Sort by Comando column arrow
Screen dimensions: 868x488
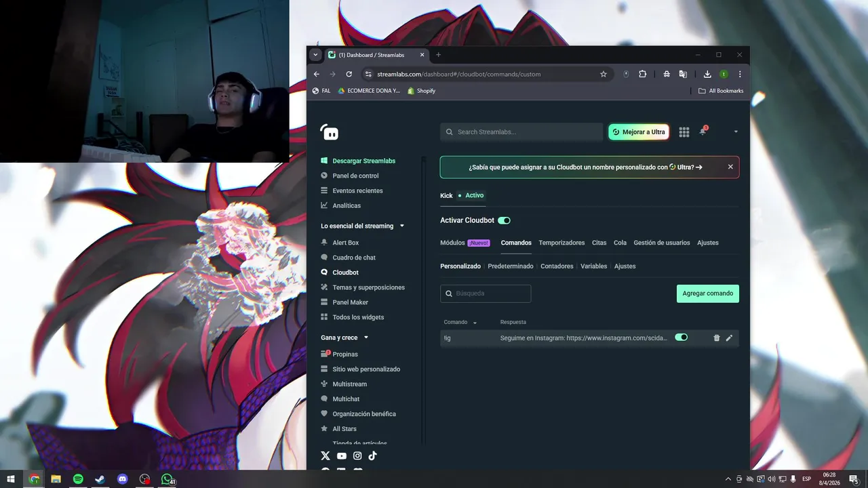475,323
